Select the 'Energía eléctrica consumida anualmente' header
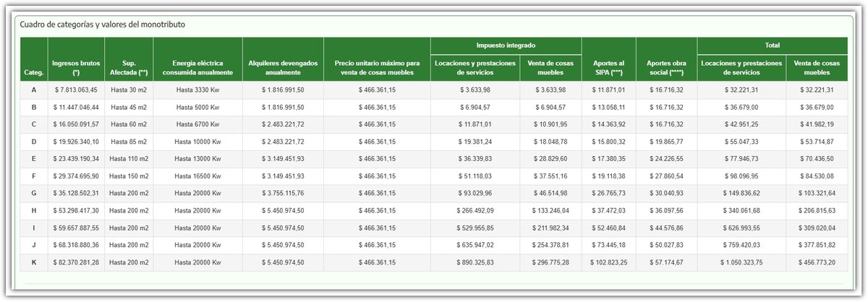This screenshot has width=868, height=302. [197, 68]
